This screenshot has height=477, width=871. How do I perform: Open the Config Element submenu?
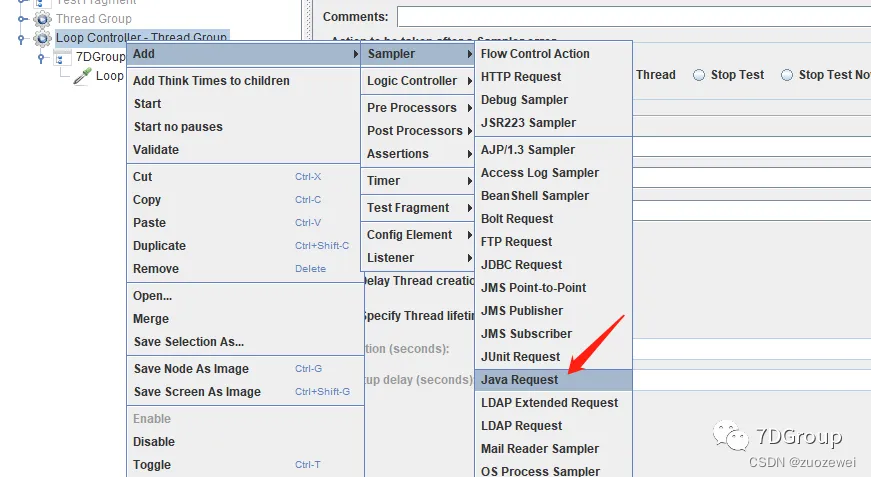pyautogui.click(x=418, y=235)
